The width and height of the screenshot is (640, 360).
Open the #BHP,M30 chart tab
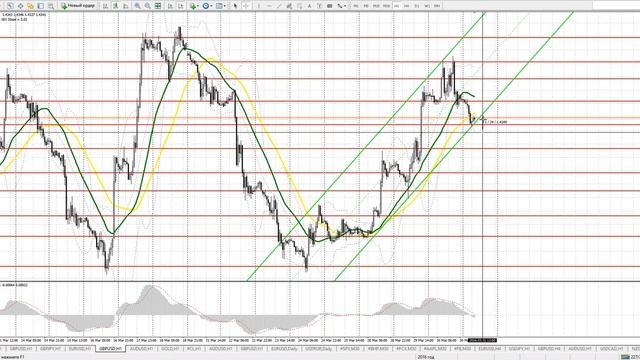point(378,349)
